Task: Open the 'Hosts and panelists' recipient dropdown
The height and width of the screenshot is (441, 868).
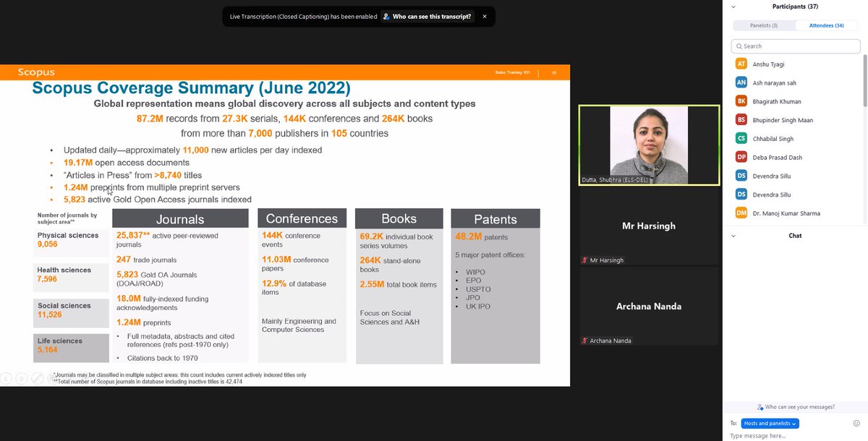Action: [770, 423]
